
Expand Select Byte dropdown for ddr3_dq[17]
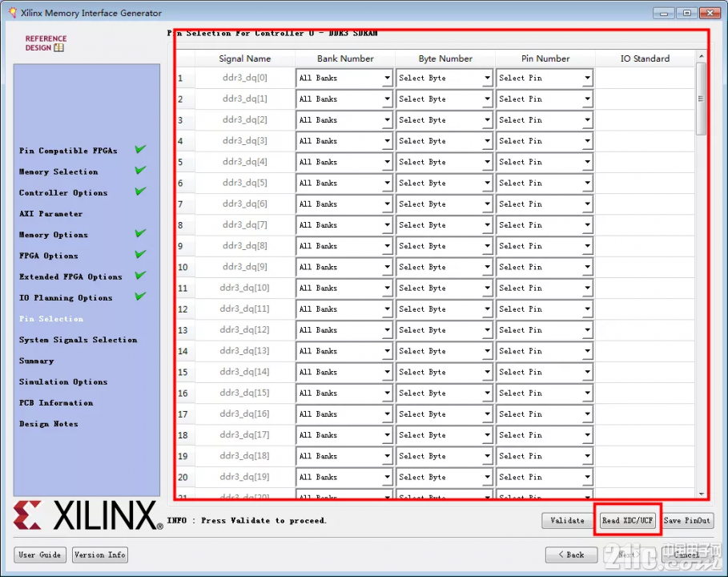(444, 435)
